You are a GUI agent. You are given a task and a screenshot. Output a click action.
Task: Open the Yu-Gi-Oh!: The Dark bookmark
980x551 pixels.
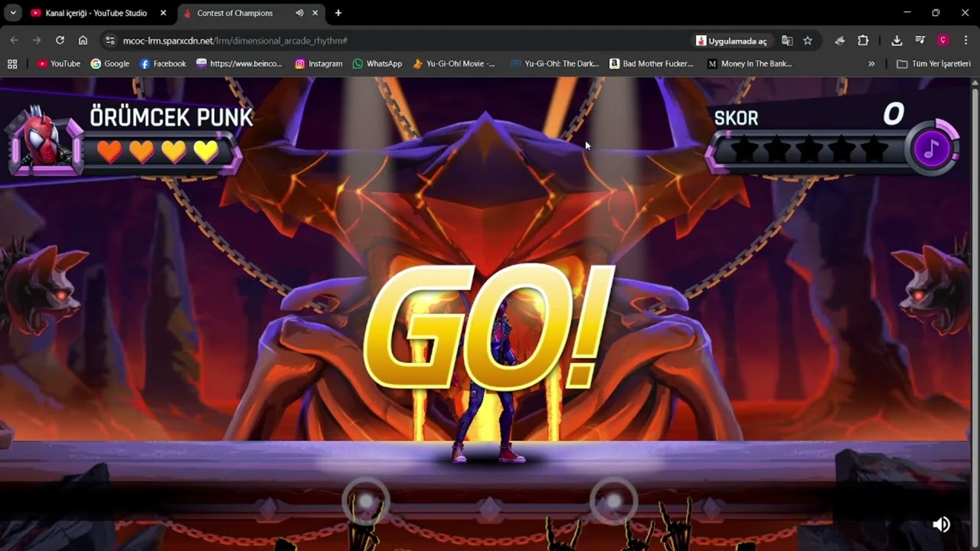click(x=555, y=64)
